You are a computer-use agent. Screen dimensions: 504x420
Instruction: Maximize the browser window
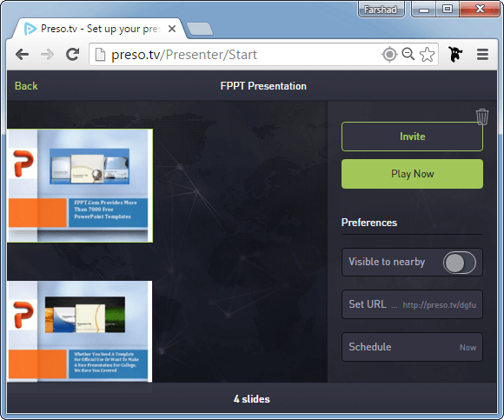[x=448, y=10]
